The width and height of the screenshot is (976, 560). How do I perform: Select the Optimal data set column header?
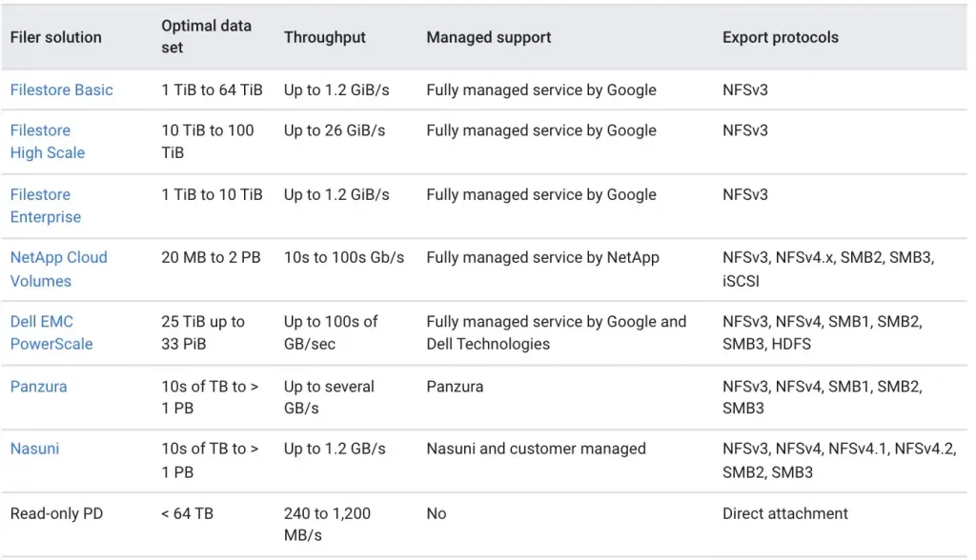pyautogui.click(x=207, y=37)
